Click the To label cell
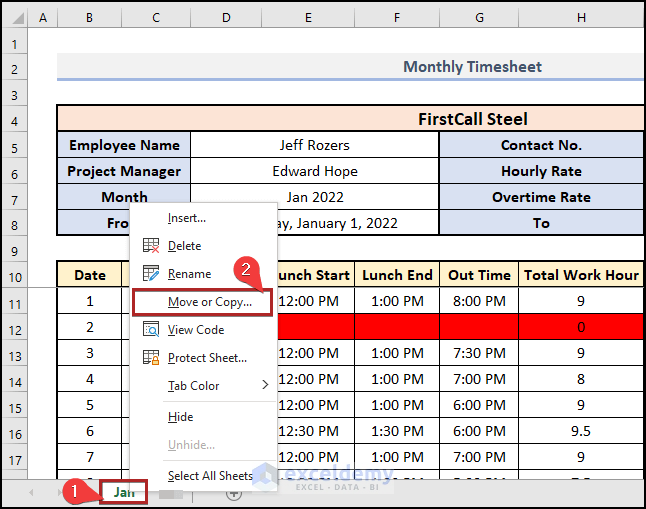This screenshot has width=646, height=509. [x=541, y=223]
